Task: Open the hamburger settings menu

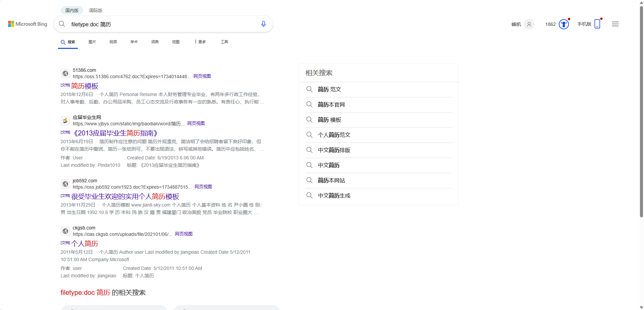Action: [x=615, y=24]
